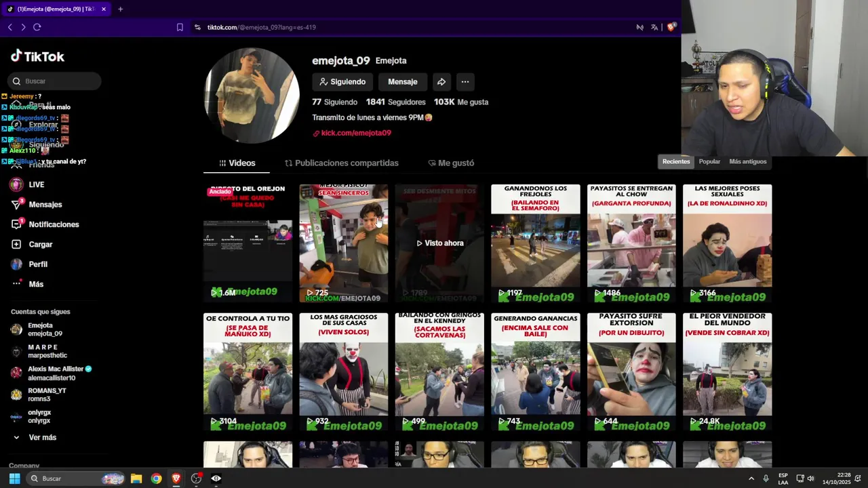
Task: Open Brave browser from the taskbar
Action: 176,479
